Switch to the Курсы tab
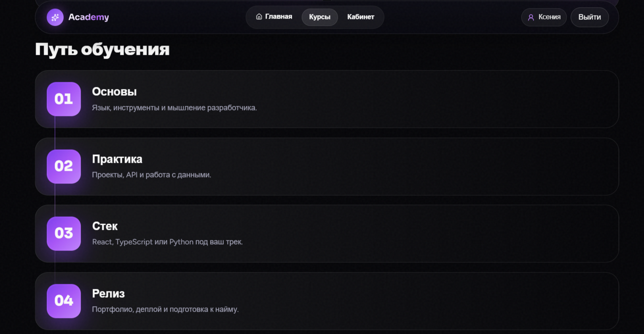The height and width of the screenshot is (334, 644). (320, 17)
